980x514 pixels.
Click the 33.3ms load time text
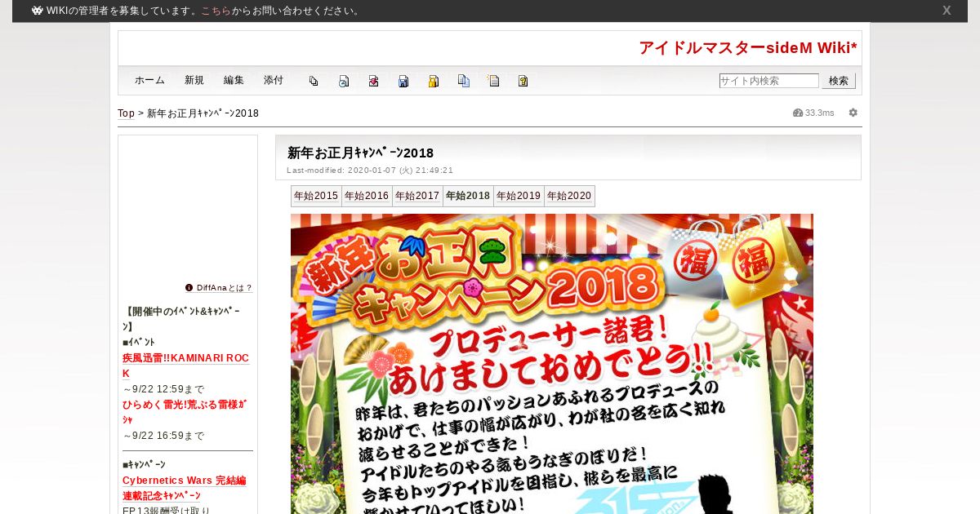[820, 113]
